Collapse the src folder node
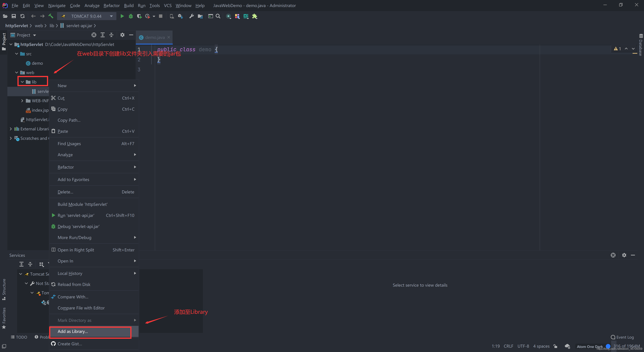 pos(16,54)
